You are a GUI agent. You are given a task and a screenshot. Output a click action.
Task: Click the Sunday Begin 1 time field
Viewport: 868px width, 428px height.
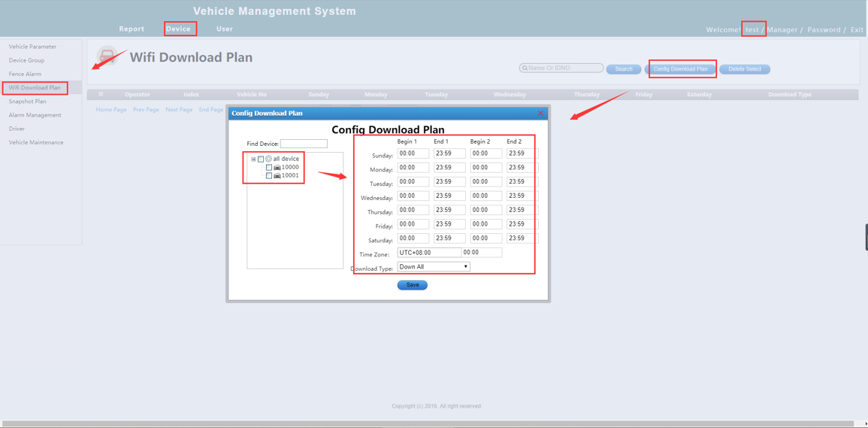(x=413, y=153)
